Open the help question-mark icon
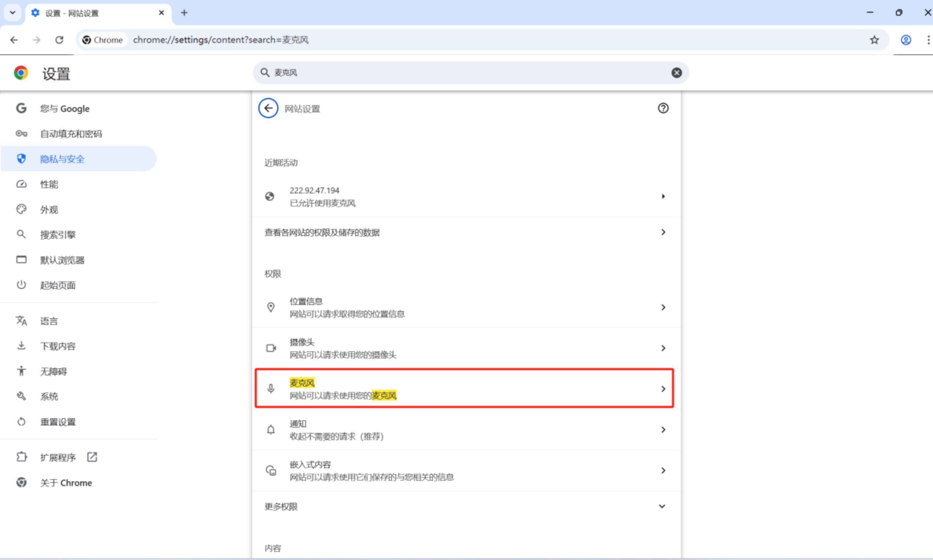The width and height of the screenshot is (933, 560). pos(663,109)
